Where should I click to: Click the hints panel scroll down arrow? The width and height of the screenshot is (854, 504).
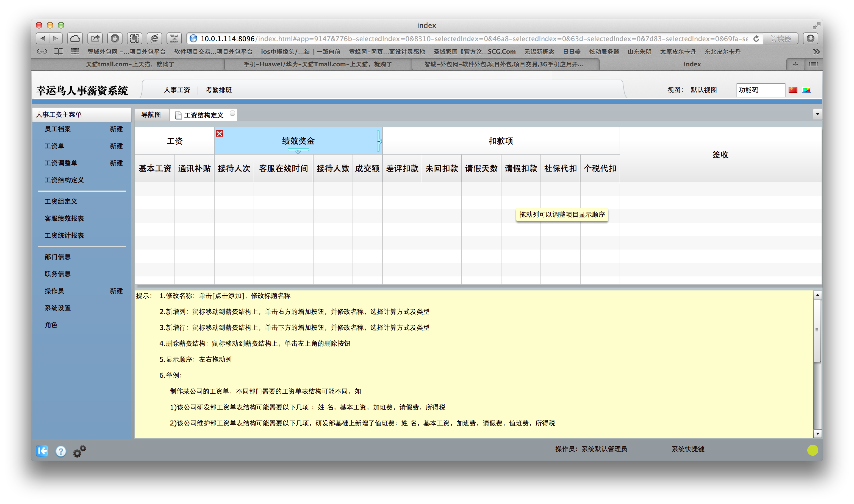tap(817, 434)
